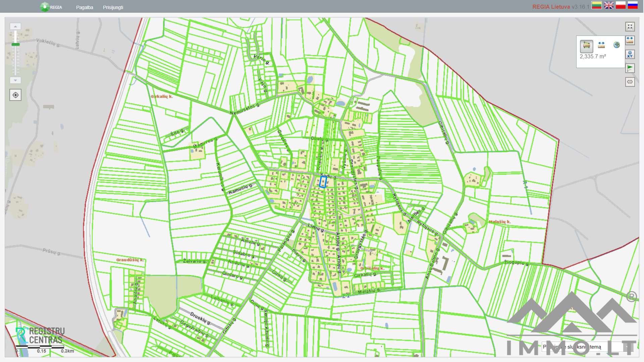Click the Obelų g. street label
The width and height of the screenshot is (644, 362).
[319, 139]
